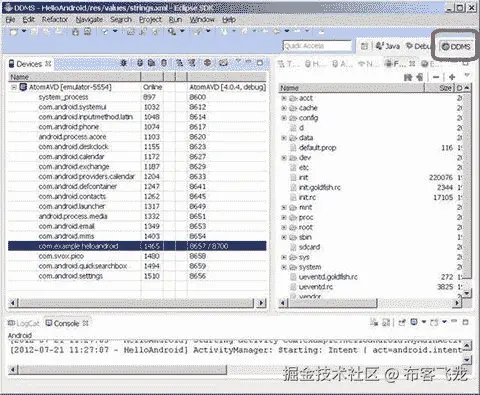
Task: Click the clear console icon
Action: tap(374, 322)
